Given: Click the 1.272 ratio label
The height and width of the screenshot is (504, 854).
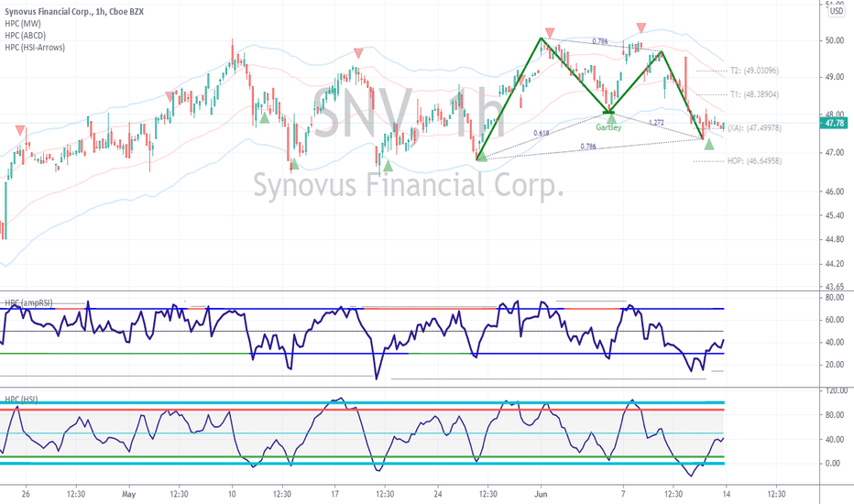Looking at the screenshot, I should 656,123.
